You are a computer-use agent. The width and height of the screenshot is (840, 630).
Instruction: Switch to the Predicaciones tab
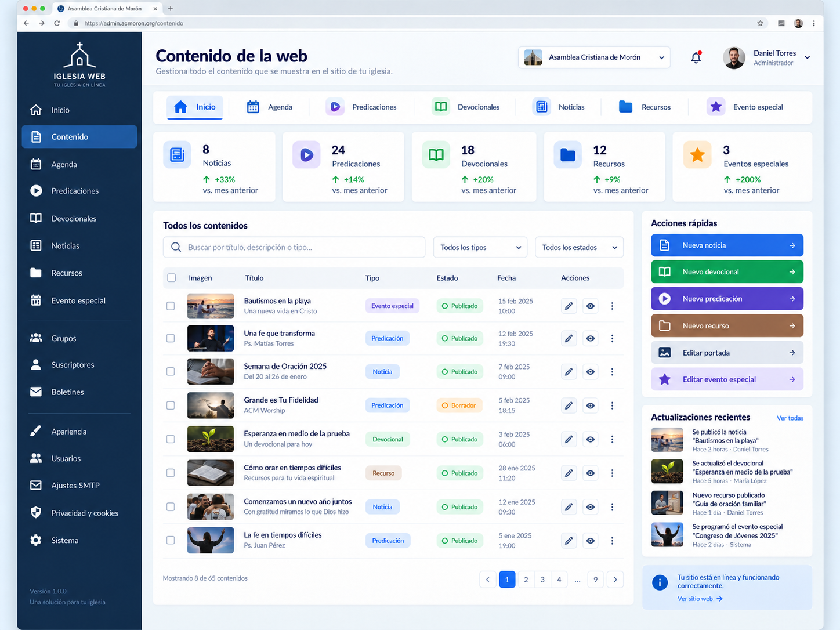(362, 107)
